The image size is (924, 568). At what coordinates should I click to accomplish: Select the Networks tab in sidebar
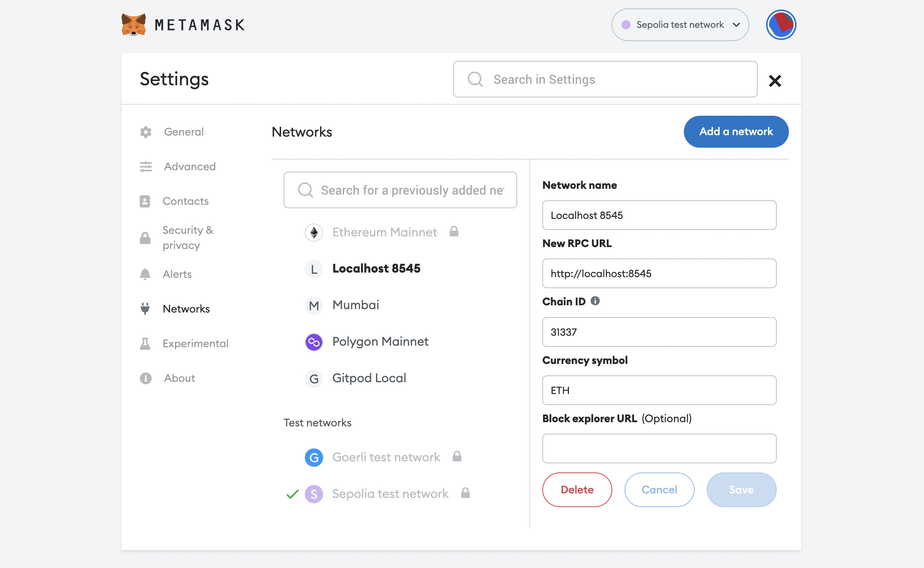click(x=187, y=308)
